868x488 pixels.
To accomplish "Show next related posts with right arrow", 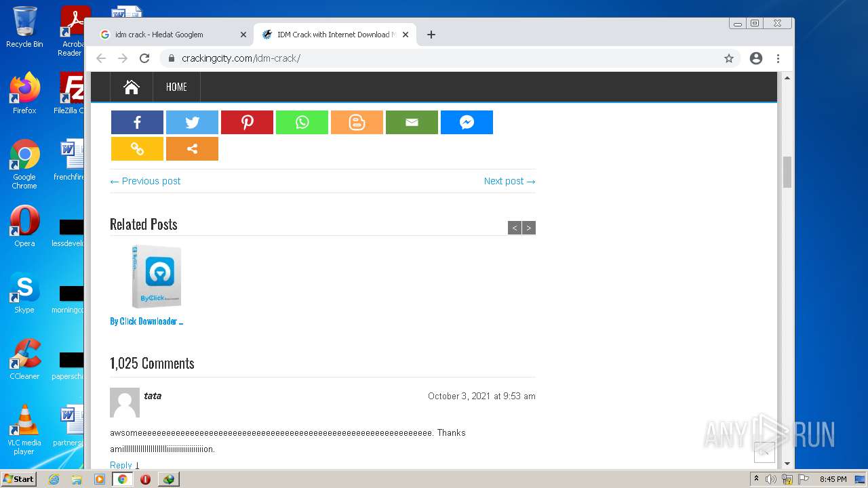I will click(529, 228).
